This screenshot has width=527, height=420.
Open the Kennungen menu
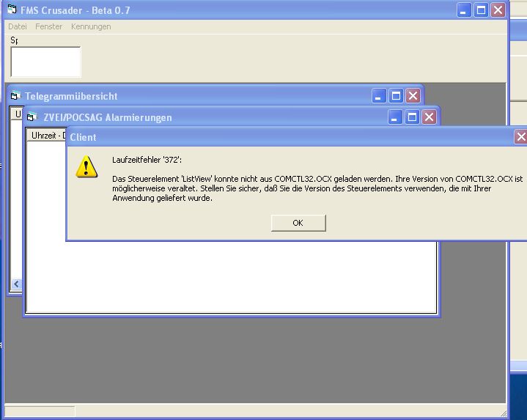pos(91,26)
